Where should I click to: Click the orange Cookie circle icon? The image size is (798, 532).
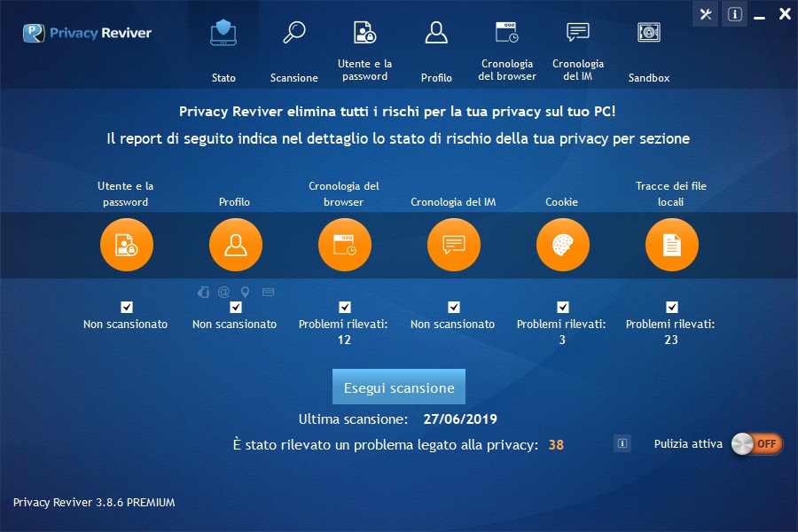coord(563,245)
